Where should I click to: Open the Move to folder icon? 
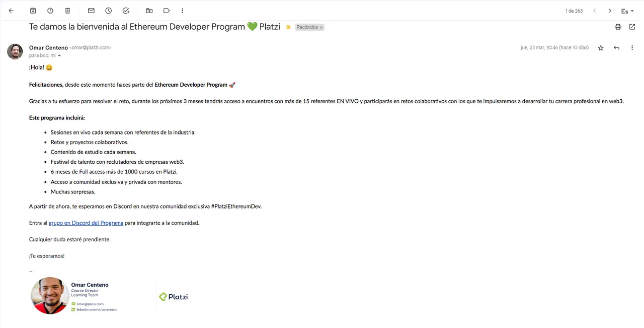click(x=149, y=11)
